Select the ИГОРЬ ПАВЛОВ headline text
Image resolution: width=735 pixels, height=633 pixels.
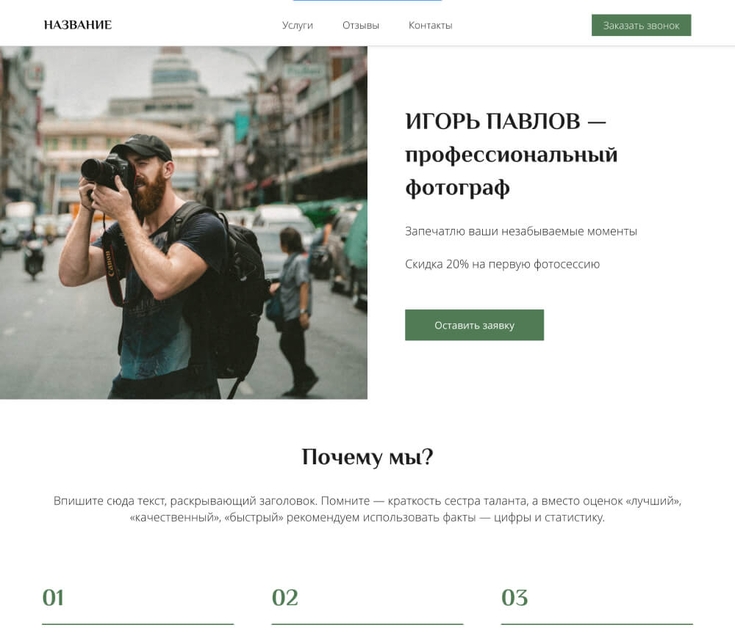pos(511,154)
